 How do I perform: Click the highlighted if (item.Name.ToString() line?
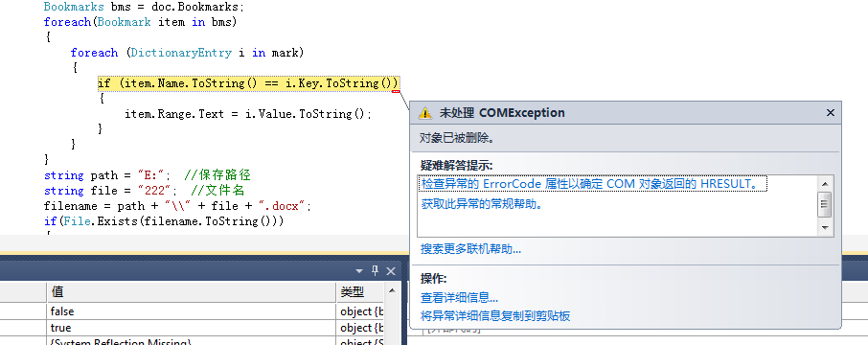point(248,83)
